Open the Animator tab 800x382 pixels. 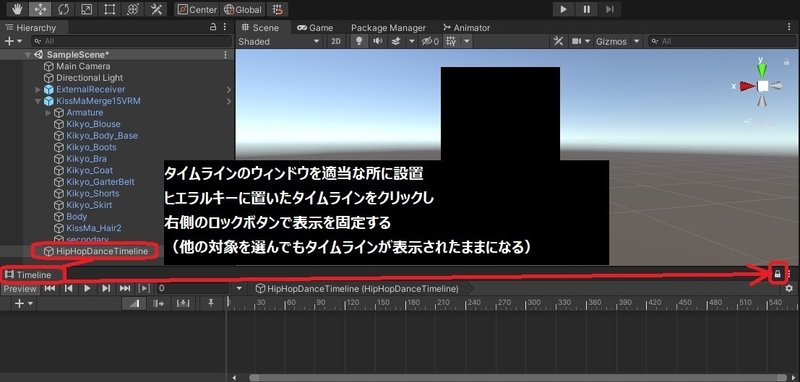point(466,28)
